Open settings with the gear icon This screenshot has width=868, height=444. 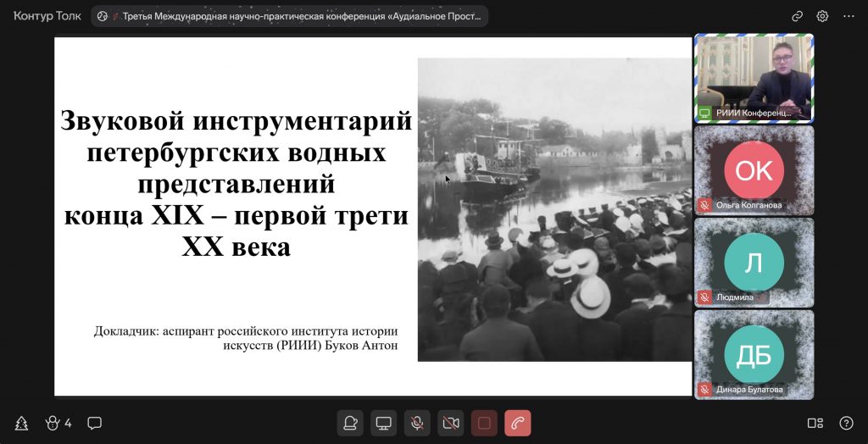(x=822, y=16)
